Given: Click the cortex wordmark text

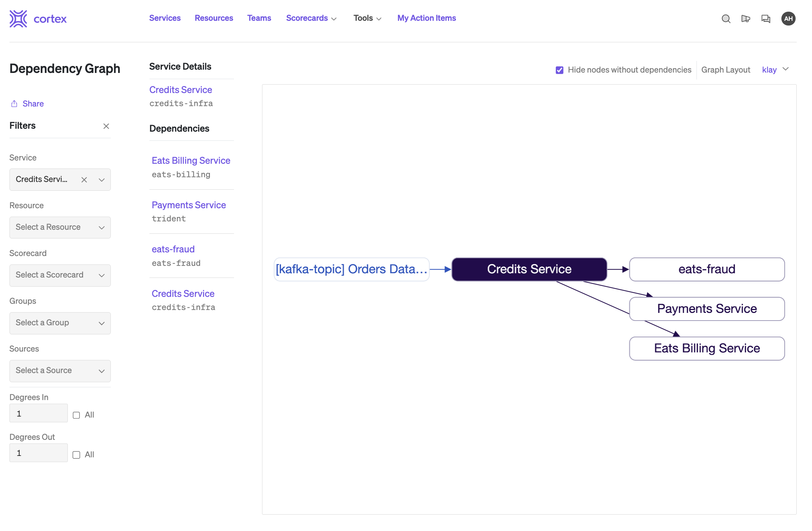Looking at the screenshot, I should point(50,19).
